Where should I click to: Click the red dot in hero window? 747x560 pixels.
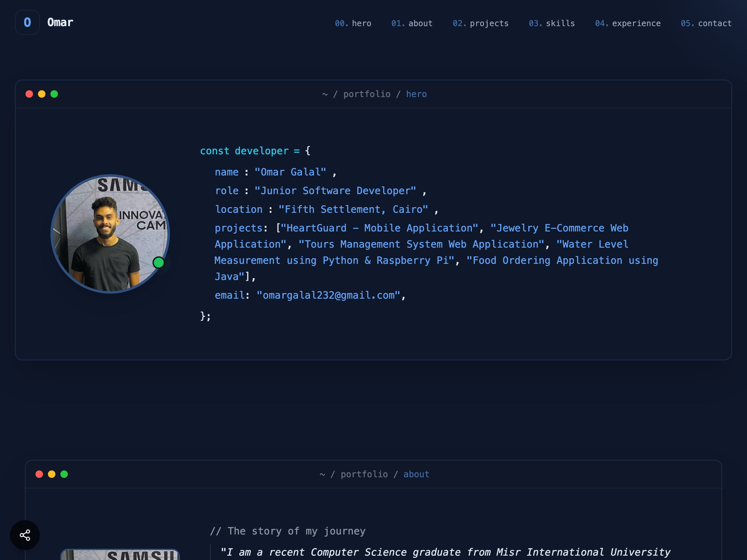pos(29,94)
